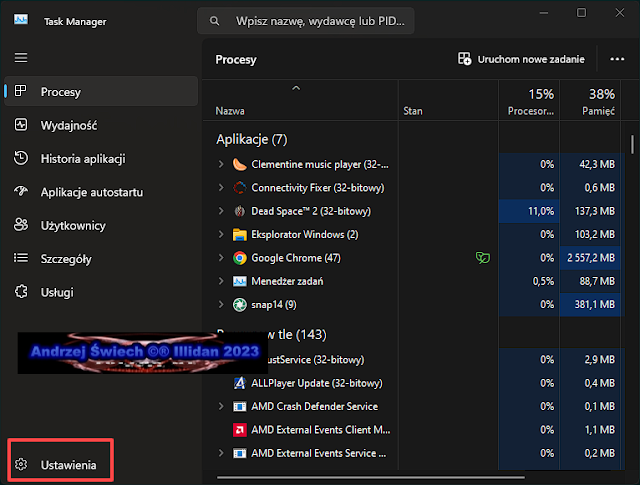Click the Dead Space 2 icon

pos(240,211)
